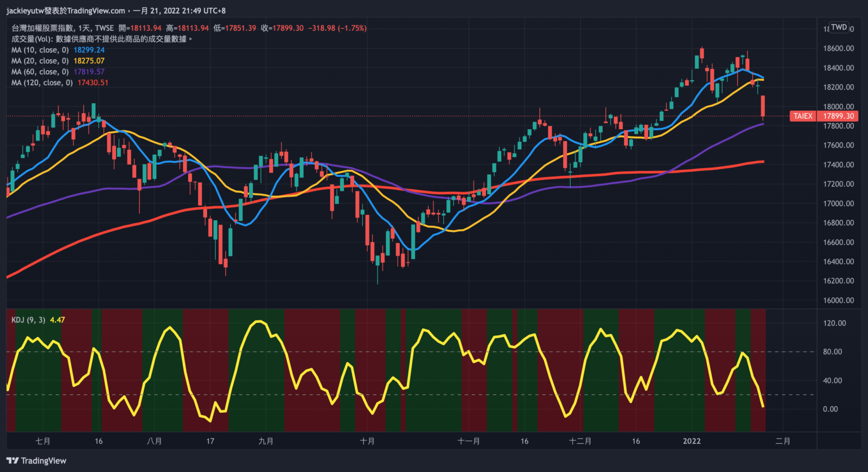
Task: Select the MA (20, close, 0) legend
Action: pyautogui.click(x=40, y=61)
